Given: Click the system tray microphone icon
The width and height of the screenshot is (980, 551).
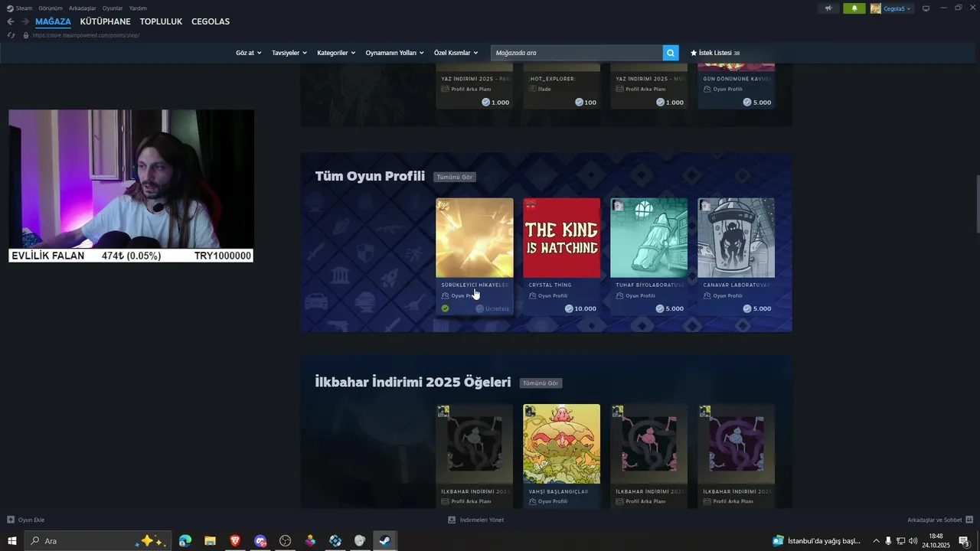Looking at the screenshot, I should pyautogui.click(x=888, y=541).
